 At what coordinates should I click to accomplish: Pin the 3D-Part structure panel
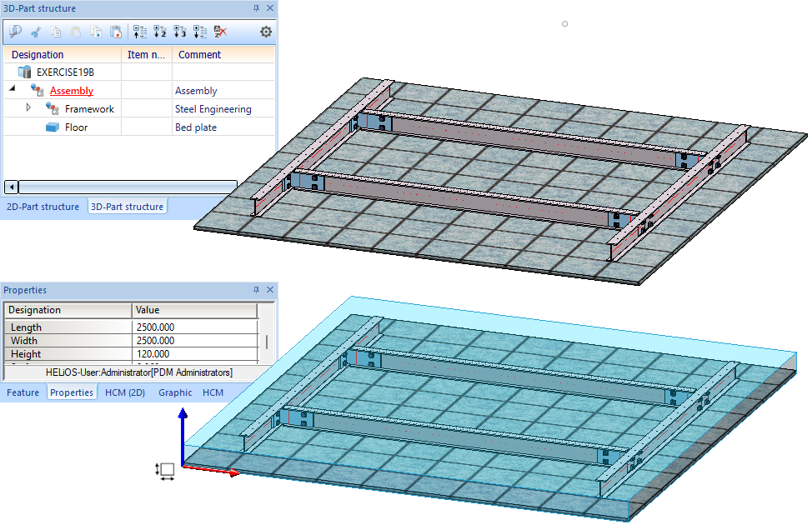pyautogui.click(x=256, y=8)
